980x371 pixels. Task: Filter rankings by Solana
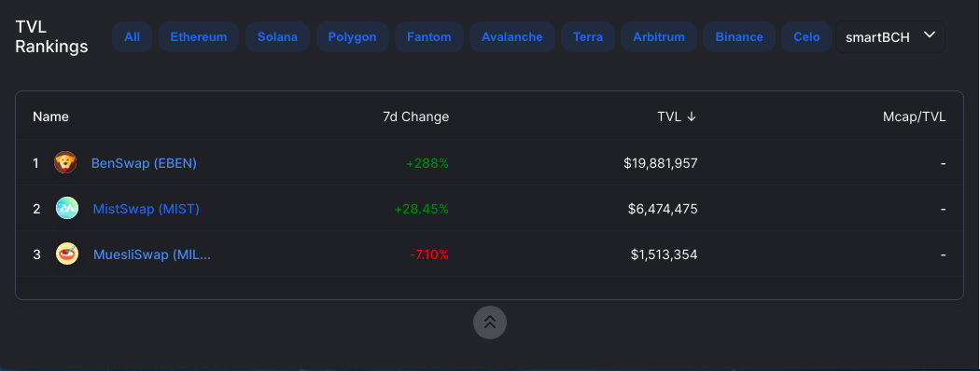coord(277,37)
